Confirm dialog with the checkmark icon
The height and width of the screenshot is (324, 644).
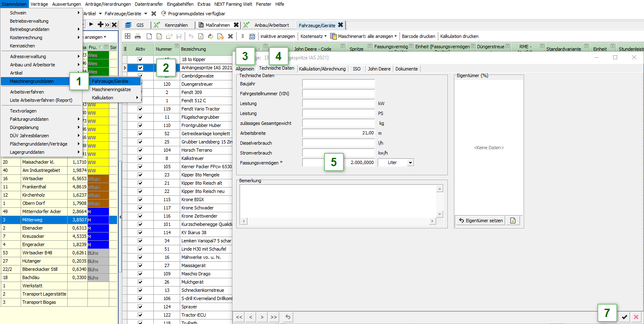pyautogui.click(x=625, y=317)
